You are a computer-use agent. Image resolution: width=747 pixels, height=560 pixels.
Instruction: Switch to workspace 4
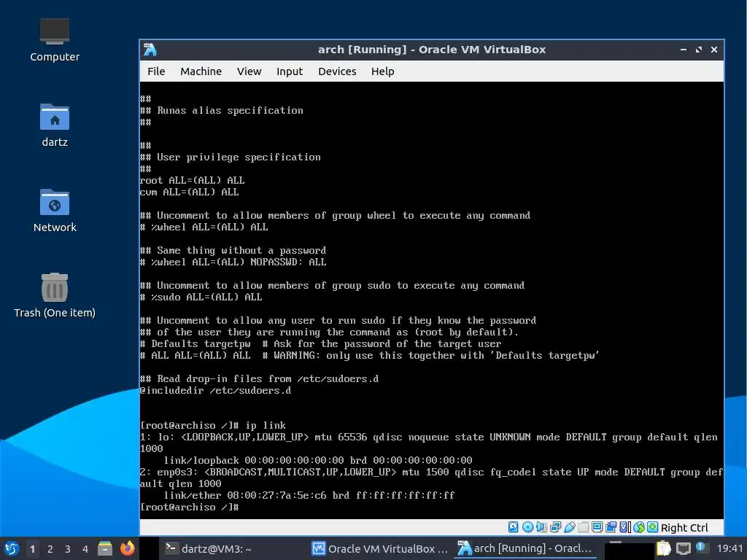(x=85, y=549)
